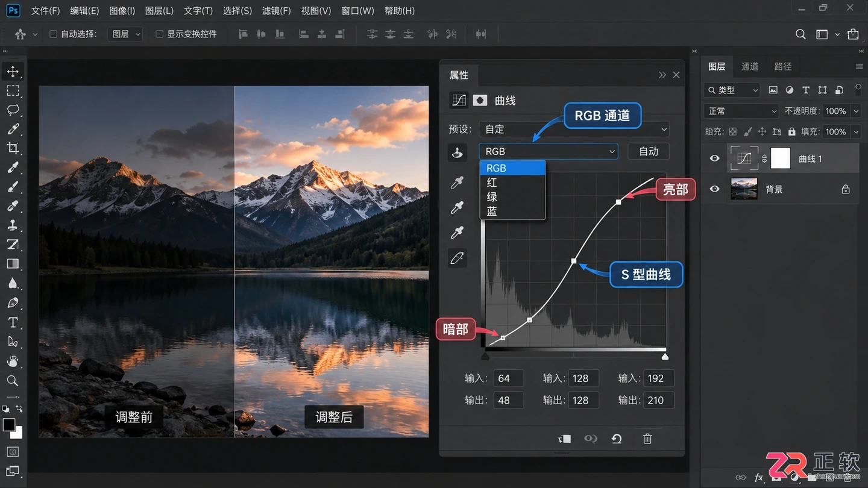
Task: Select the Hand tool
Action: coord(13,361)
